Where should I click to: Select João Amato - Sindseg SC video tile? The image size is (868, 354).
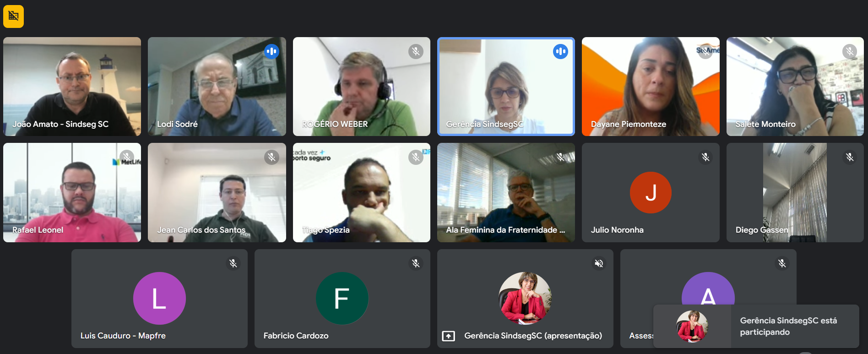[72, 87]
